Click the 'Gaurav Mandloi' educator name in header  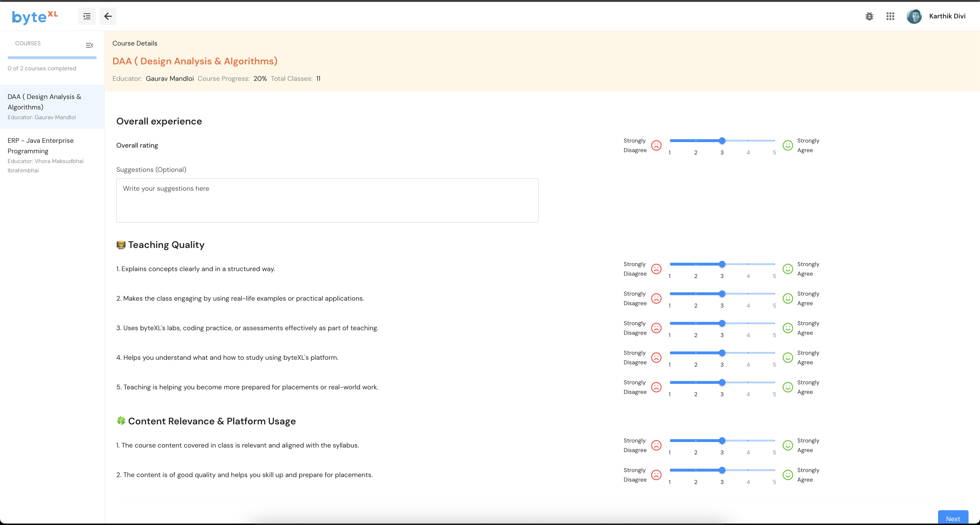(170, 79)
